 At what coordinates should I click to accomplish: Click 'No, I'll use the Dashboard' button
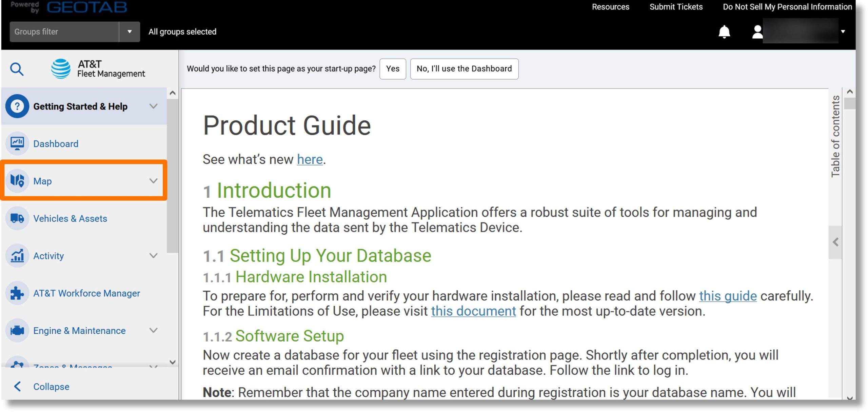[x=464, y=68]
